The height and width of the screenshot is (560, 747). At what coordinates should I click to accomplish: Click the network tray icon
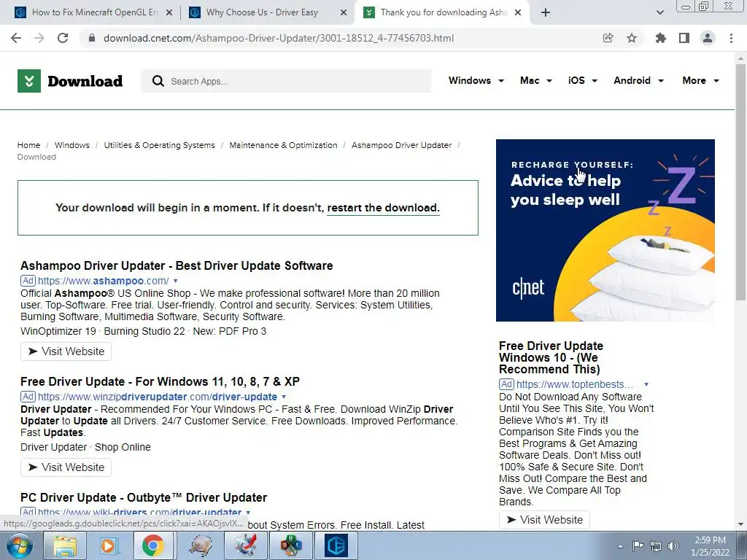pos(656,546)
